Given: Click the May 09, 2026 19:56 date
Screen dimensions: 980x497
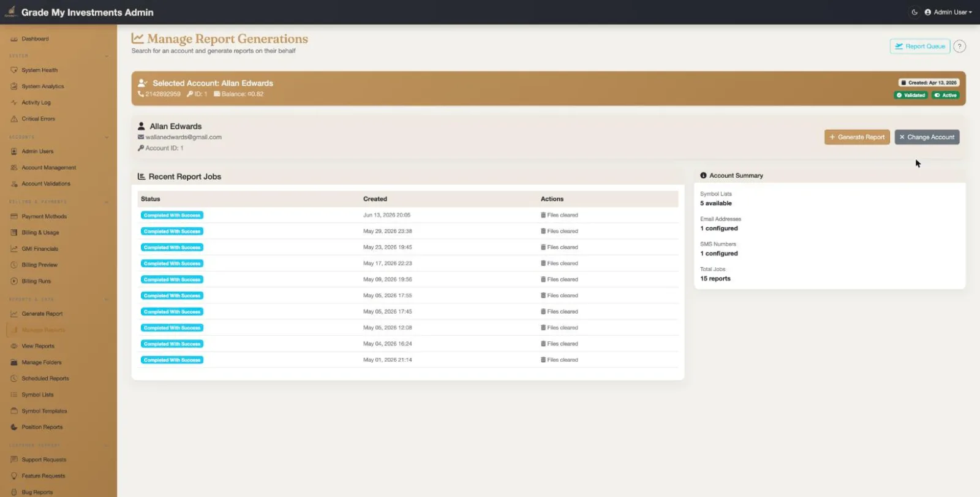Looking at the screenshot, I should coord(387,279).
